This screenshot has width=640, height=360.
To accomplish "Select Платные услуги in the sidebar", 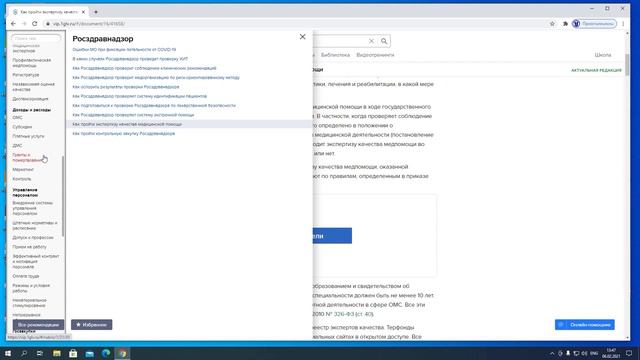I will (28, 136).
